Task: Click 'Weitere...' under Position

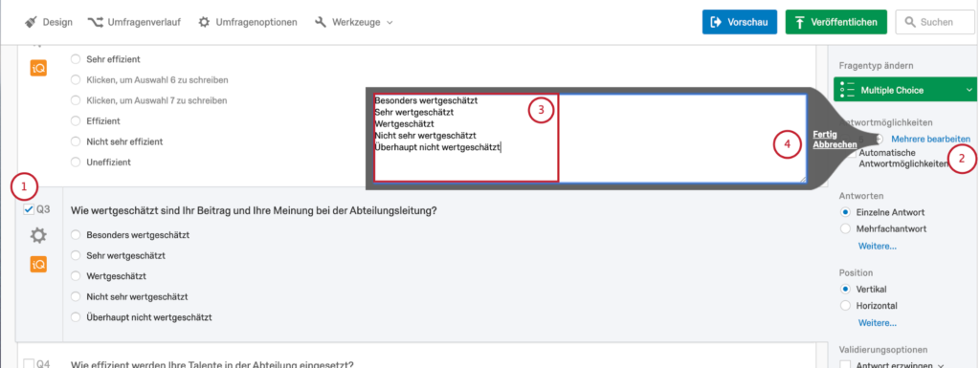Action: pos(877,323)
